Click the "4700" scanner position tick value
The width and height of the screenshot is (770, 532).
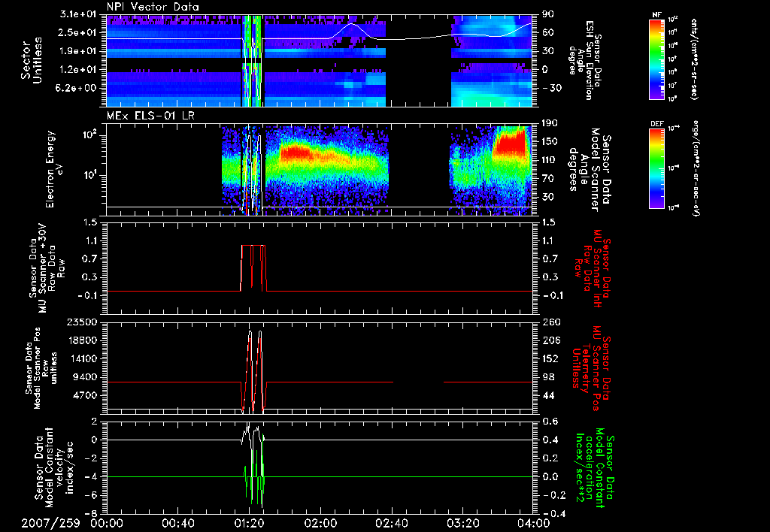[x=84, y=395]
